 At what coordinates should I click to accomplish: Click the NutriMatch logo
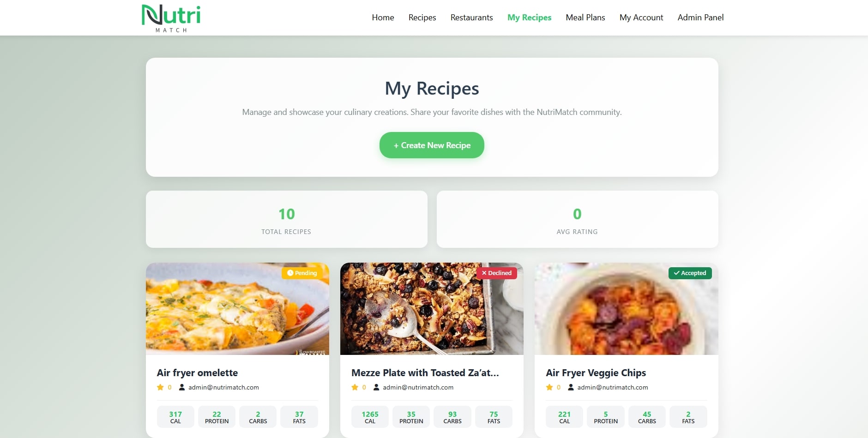[x=171, y=18]
